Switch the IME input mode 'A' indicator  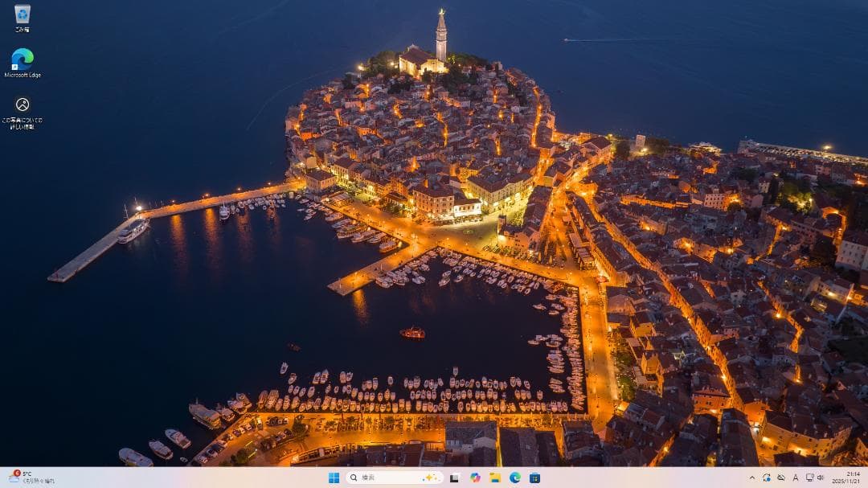pyautogui.click(x=795, y=478)
